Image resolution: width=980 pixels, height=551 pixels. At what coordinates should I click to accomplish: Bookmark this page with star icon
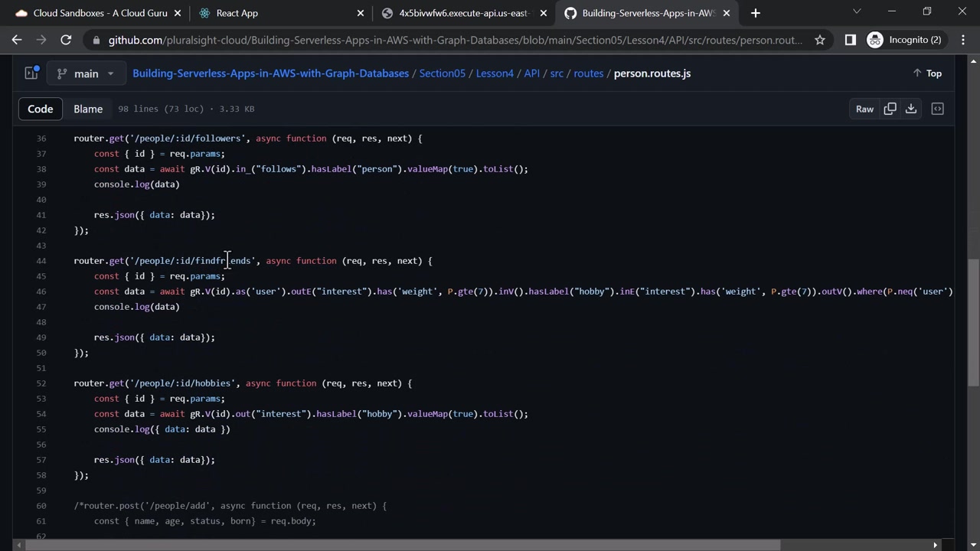[820, 40]
